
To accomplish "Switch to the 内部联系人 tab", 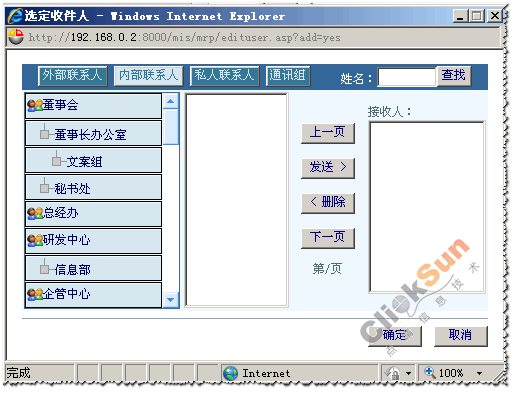I will coord(149,76).
